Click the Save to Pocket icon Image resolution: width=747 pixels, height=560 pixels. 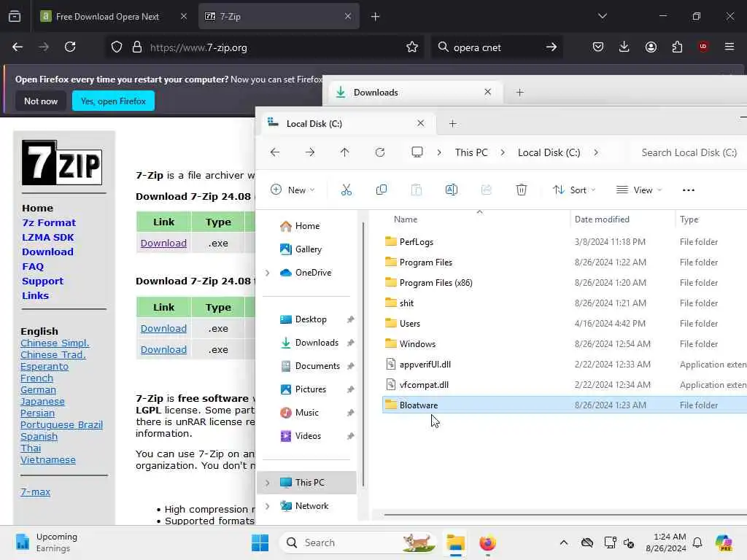point(598,47)
